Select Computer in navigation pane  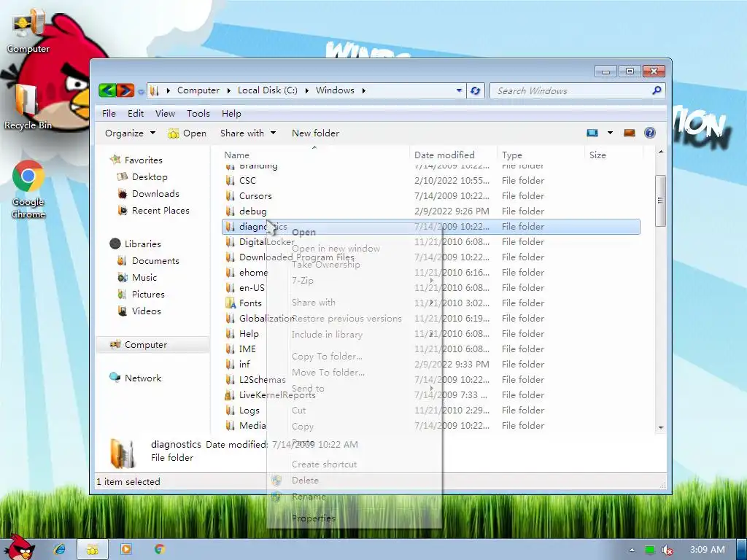152,344
